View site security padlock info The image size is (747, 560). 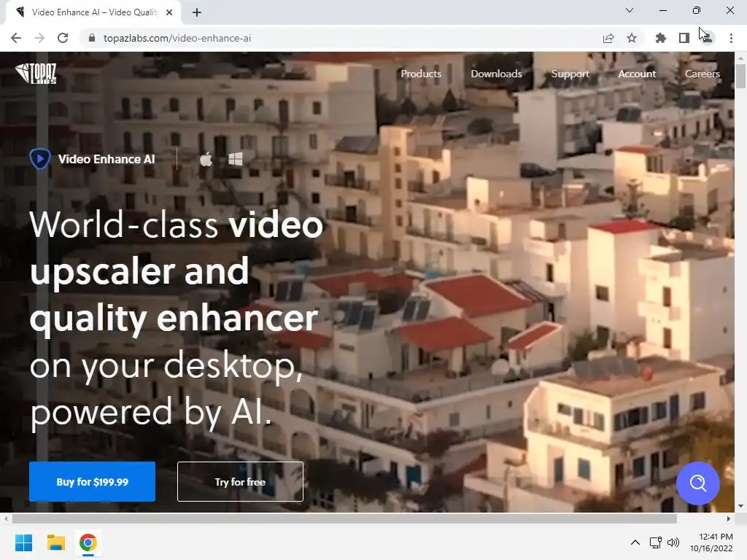pyautogui.click(x=92, y=38)
